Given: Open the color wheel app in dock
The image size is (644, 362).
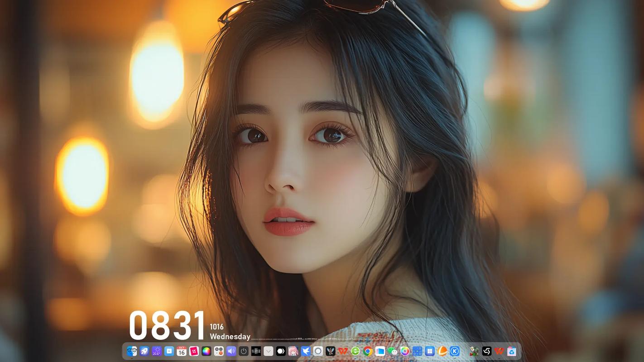Looking at the screenshot, I should [206, 351].
